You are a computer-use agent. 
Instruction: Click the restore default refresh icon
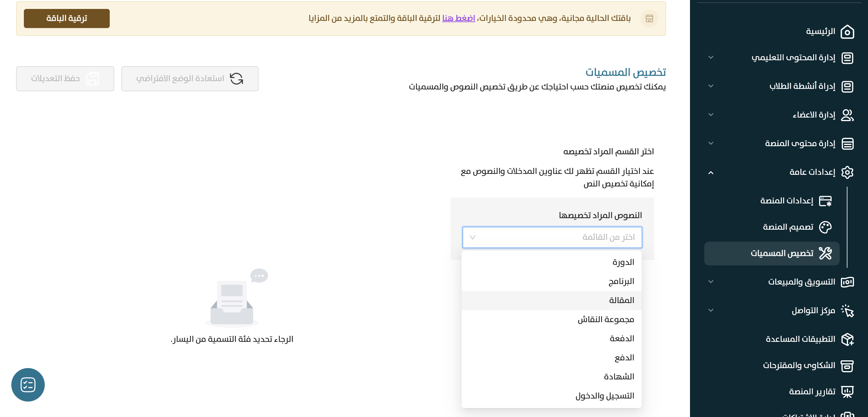(236, 78)
